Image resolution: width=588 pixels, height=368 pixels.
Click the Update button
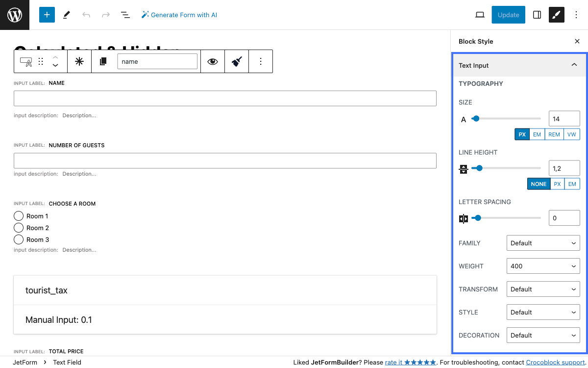[x=508, y=15]
